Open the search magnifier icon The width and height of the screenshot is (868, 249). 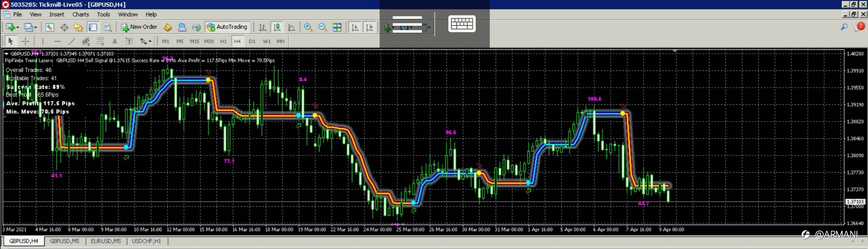844,27
